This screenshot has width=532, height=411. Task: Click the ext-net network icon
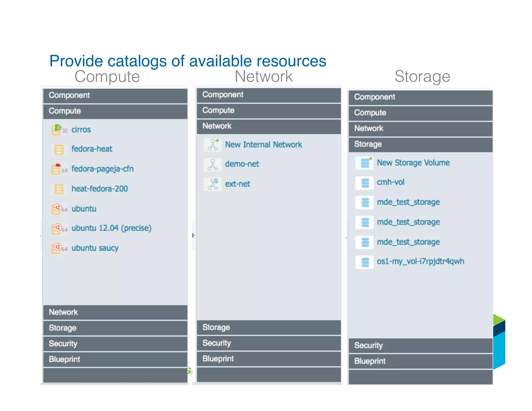pos(213,184)
